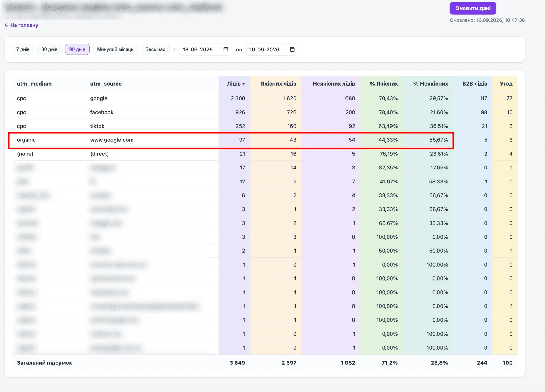Sort by % Неякісних column header
The height and width of the screenshot is (392, 545).
tap(431, 84)
